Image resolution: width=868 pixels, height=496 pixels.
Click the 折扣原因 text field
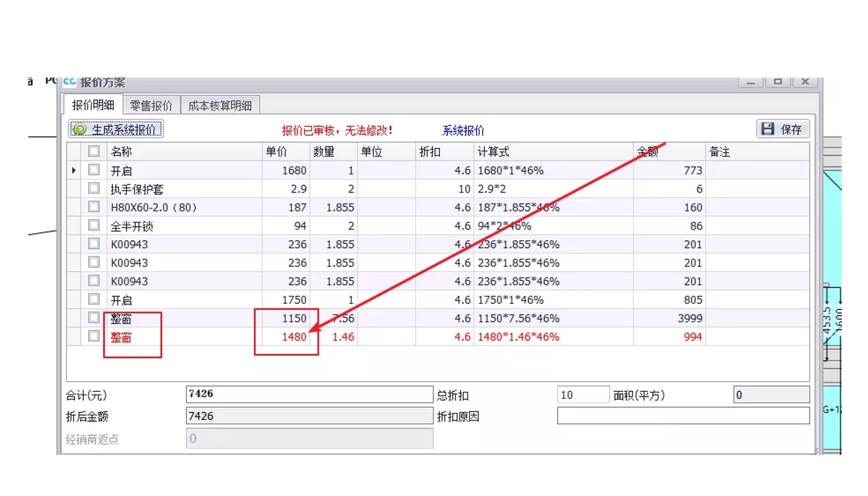pos(683,416)
